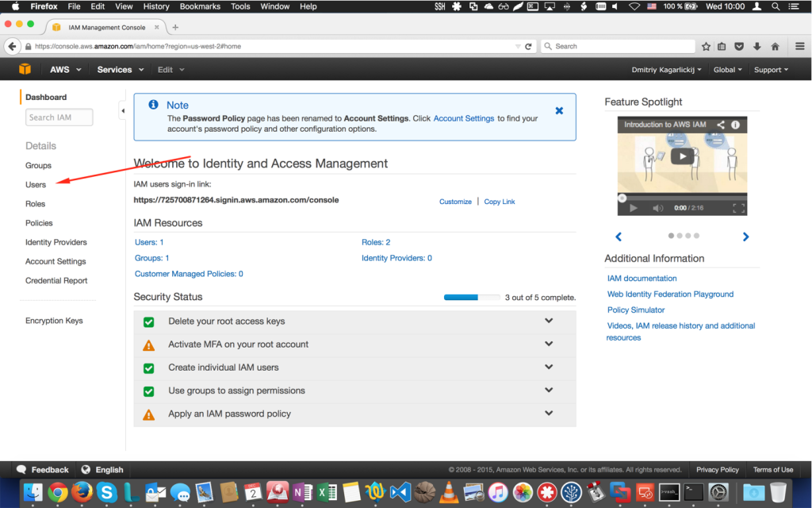Screen dimensions: 812x508
Task: Click the home icon in Firefox toolbar
Action: point(776,46)
